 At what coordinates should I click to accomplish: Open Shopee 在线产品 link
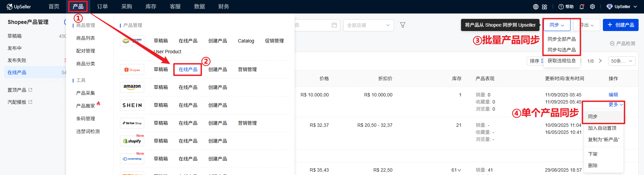click(x=188, y=69)
